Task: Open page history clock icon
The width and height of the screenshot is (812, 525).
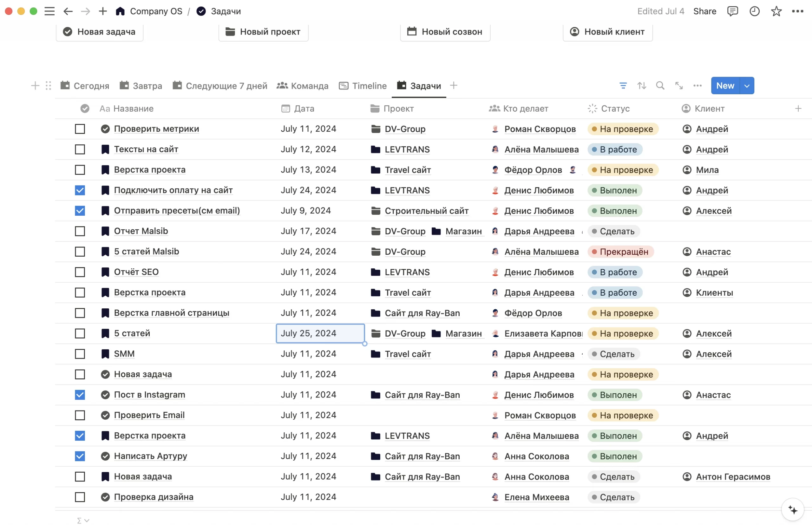Action: pos(754,11)
